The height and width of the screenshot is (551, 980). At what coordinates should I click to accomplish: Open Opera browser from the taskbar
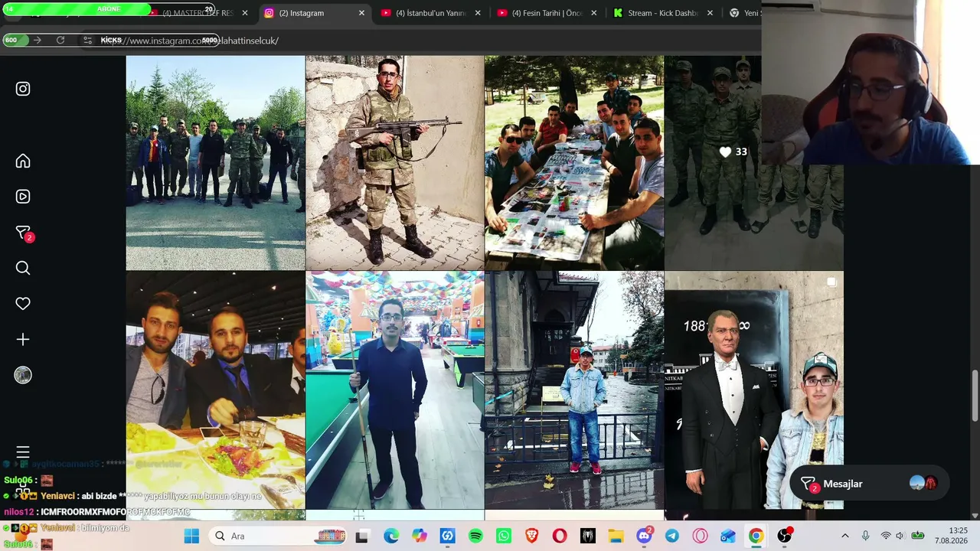(560, 536)
